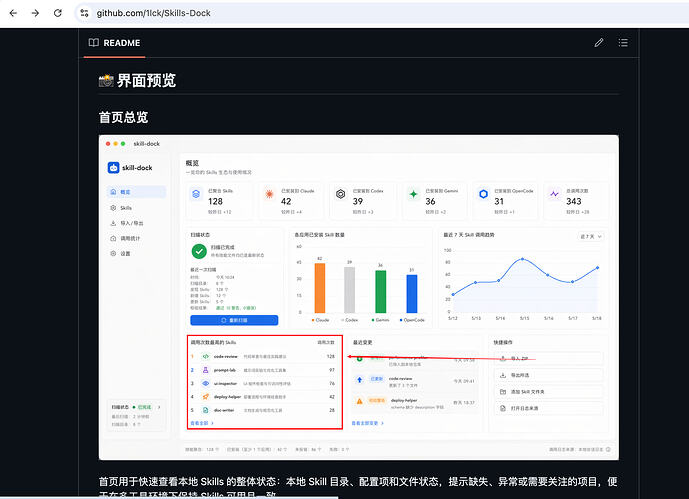Select 概览 in the skill-dock sidebar
Viewport: 689px width, 499px height.
pyautogui.click(x=137, y=192)
